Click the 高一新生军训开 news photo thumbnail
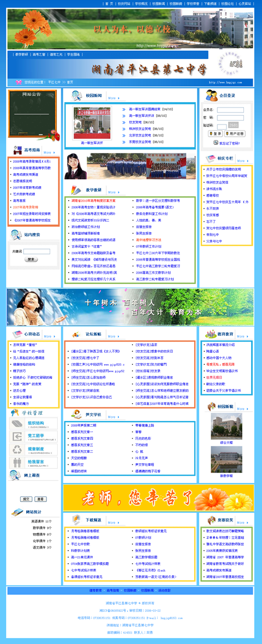Screen dimensions: 262x644 click(92, 123)
